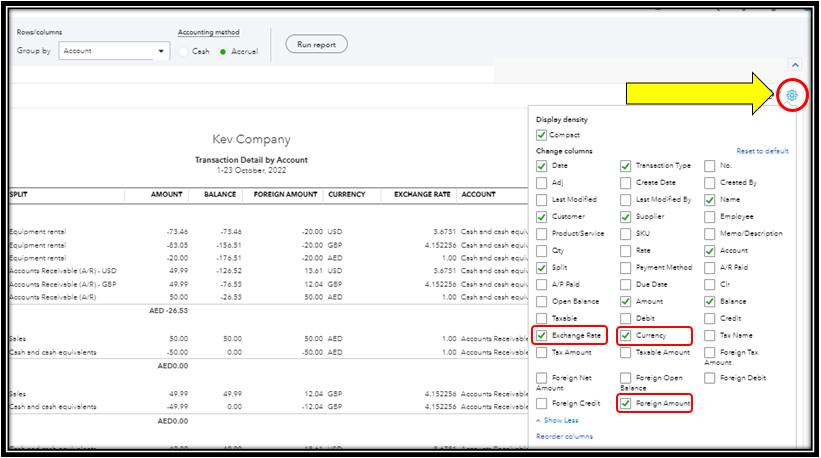Enable the Rate column checkbox
This screenshot has height=458, width=821.
point(625,251)
